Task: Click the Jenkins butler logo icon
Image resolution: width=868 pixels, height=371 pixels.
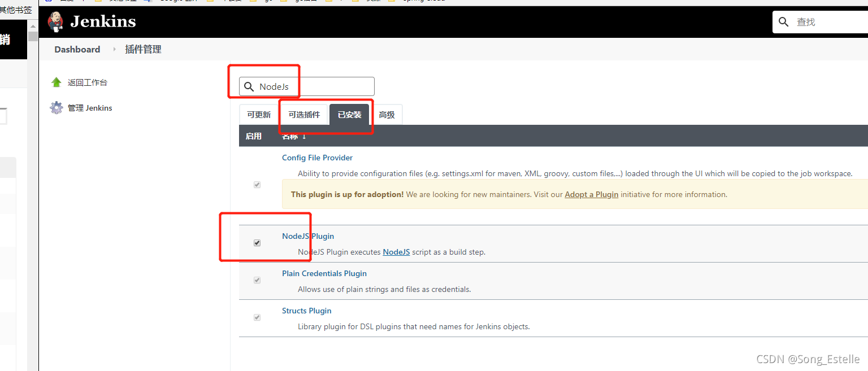Action: point(55,21)
